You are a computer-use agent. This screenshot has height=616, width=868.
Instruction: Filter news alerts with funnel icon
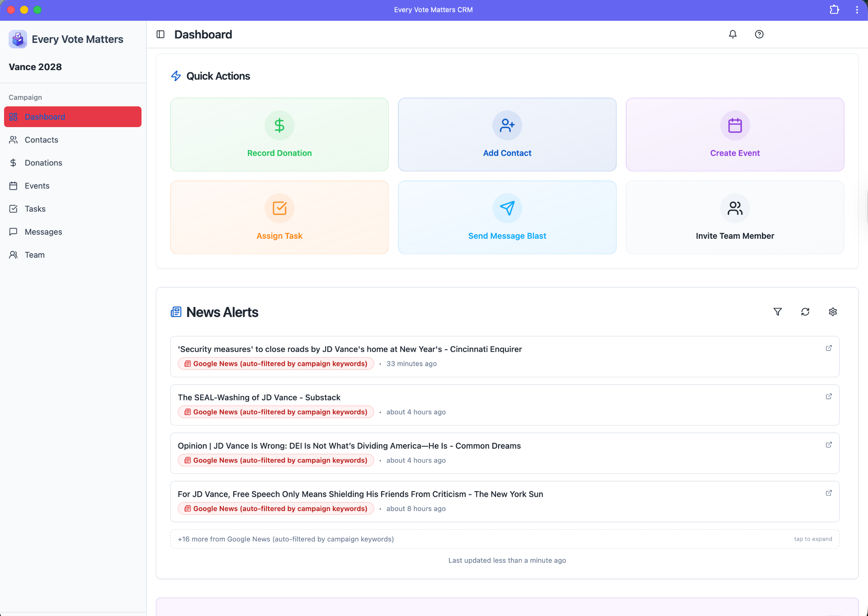[x=778, y=312]
